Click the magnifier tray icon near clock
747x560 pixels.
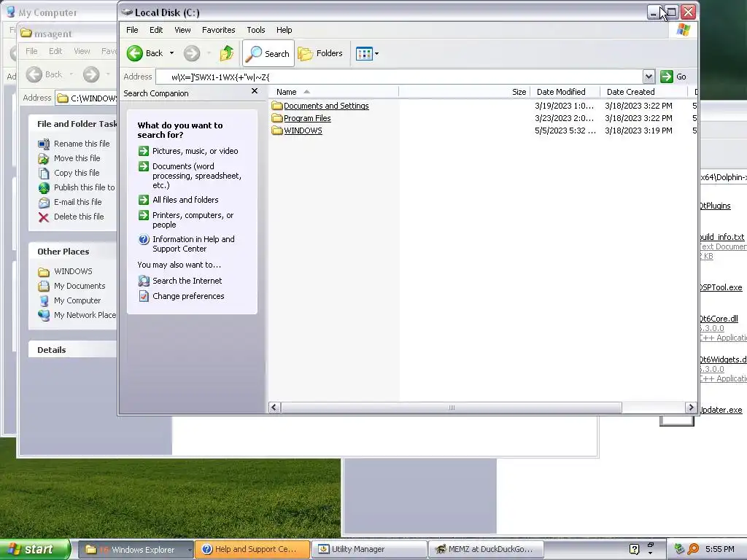coord(693,550)
